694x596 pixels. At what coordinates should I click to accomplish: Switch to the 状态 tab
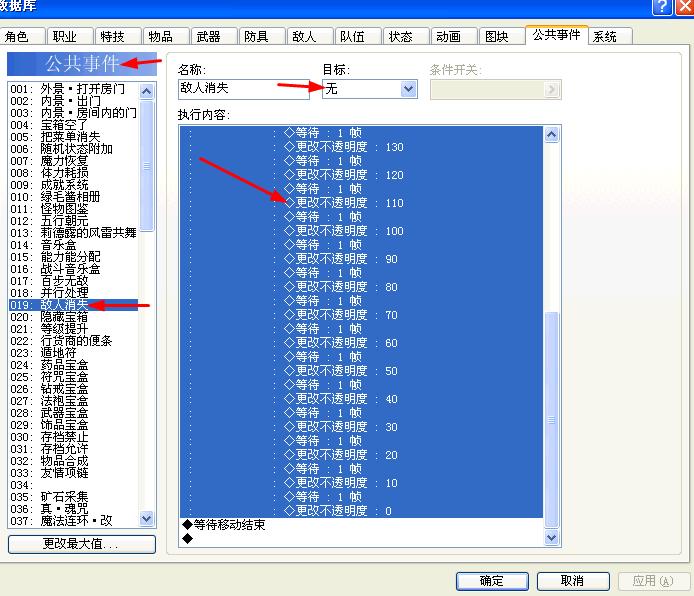pyautogui.click(x=406, y=36)
